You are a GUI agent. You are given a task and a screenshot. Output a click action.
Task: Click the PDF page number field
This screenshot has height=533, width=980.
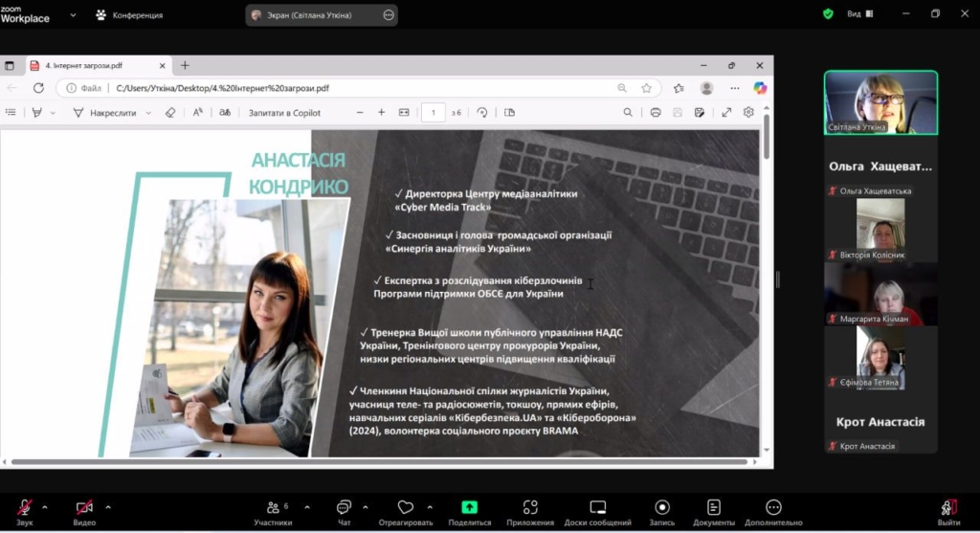(434, 112)
